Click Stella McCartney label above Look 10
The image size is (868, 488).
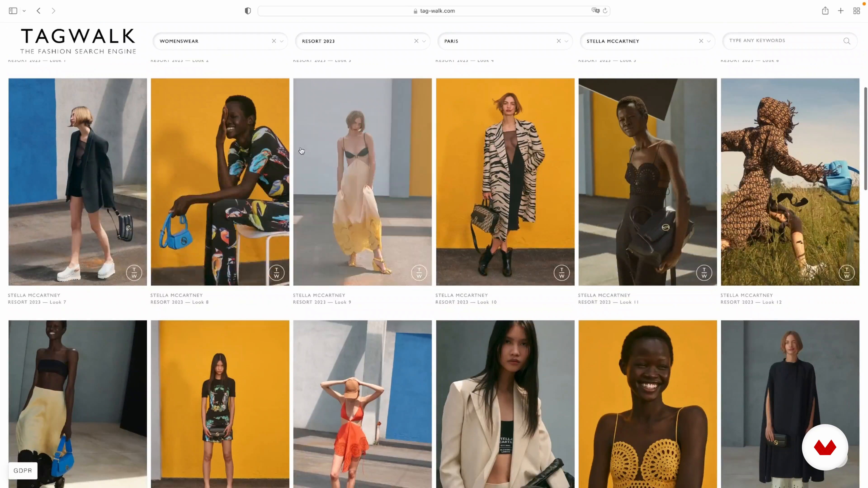click(462, 295)
